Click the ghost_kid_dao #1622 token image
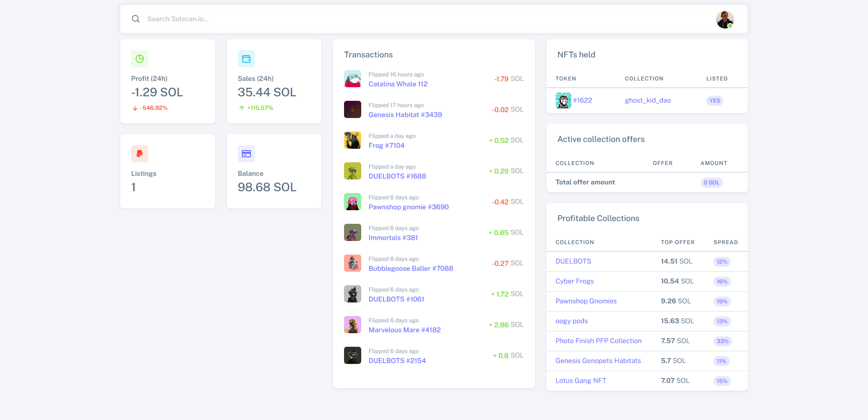 [x=563, y=100]
